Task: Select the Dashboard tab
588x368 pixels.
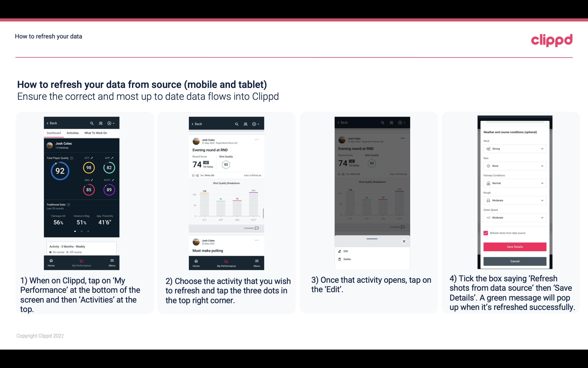Action: (x=53, y=133)
